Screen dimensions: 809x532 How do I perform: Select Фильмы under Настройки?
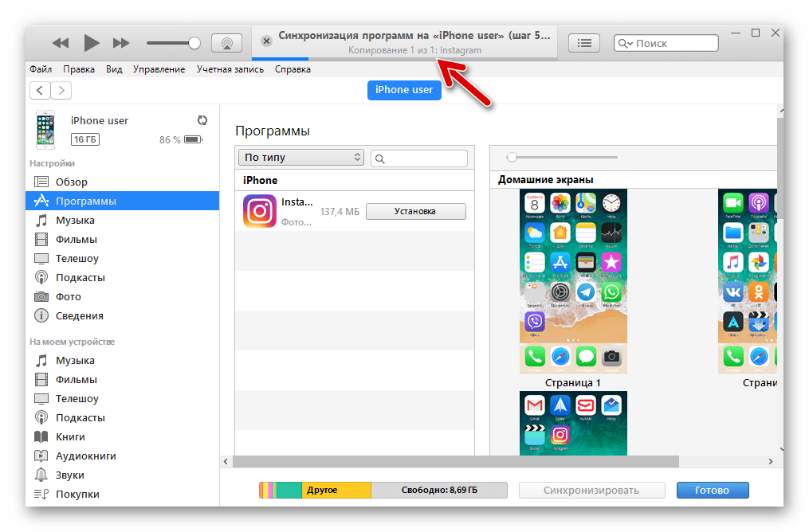[x=122, y=239]
